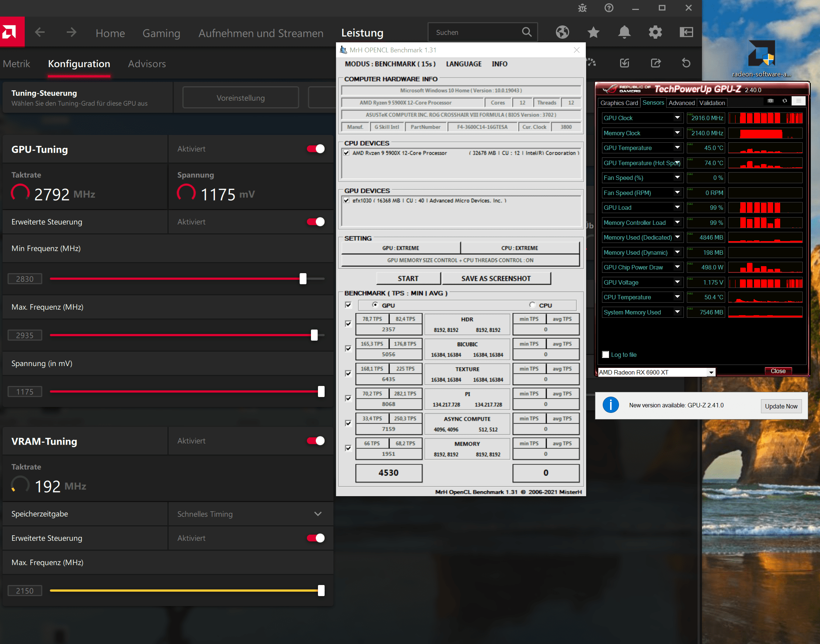Check the Log to file checkbox

[606, 355]
